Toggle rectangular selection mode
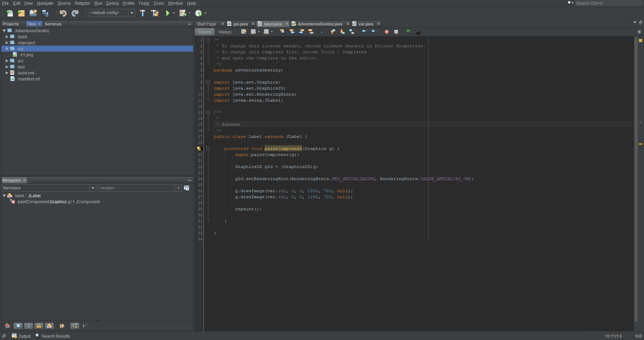Image resolution: width=644 pixels, height=340 pixels. 320,31
